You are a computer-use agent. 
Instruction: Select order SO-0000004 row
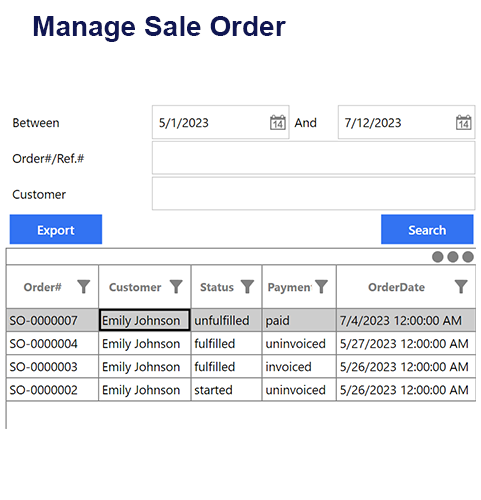[241, 344]
